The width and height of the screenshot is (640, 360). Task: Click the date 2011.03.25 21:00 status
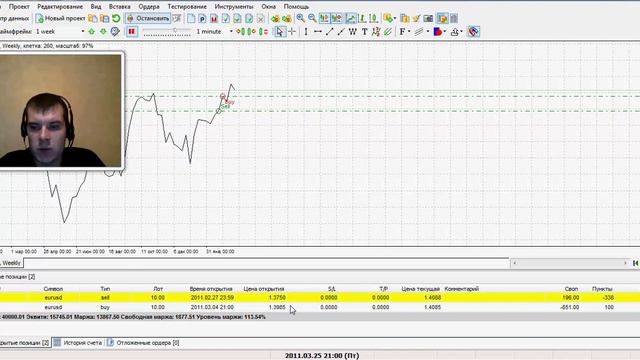click(322, 356)
